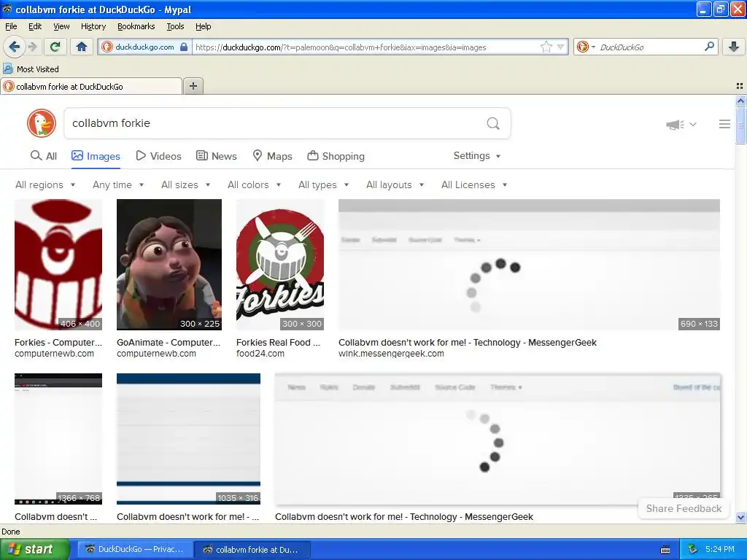Switch to the Maps tab
The image size is (747, 560).
coord(272,156)
